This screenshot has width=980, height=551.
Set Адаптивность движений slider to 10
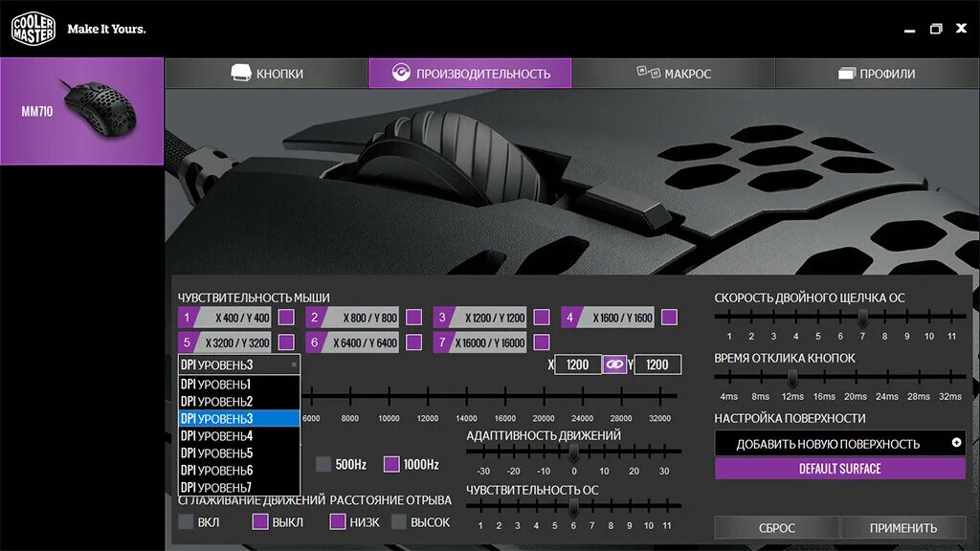click(x=605, y=452)
